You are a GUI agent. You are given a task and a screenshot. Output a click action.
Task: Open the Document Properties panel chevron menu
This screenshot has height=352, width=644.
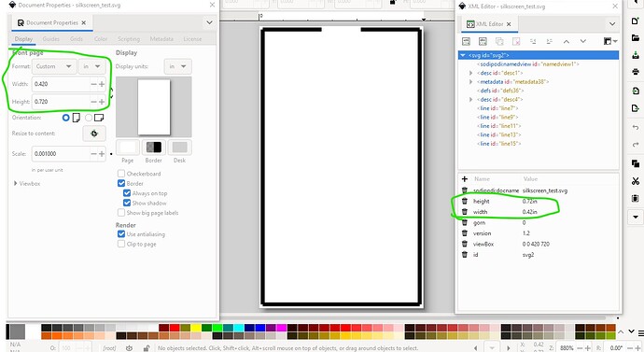pyautogui.click(x=209, y=22)
